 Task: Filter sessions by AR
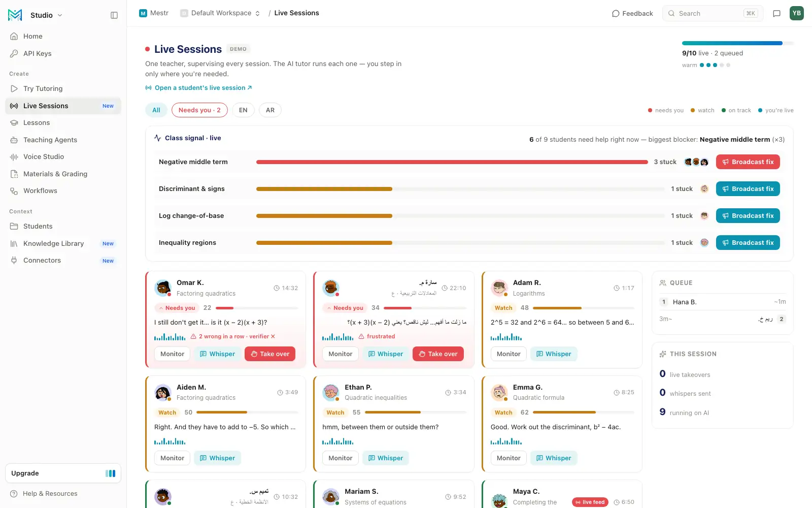click(x=270, y=110)
